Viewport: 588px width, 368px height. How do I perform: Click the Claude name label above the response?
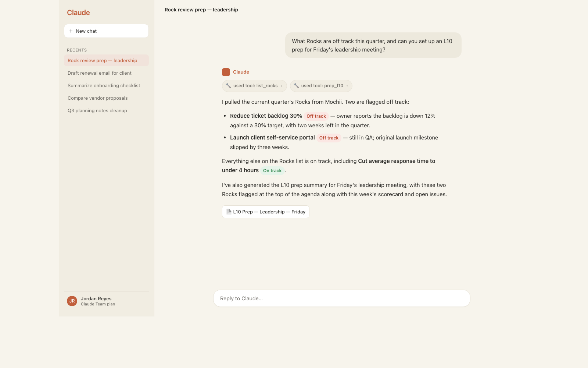click(241, 72)
